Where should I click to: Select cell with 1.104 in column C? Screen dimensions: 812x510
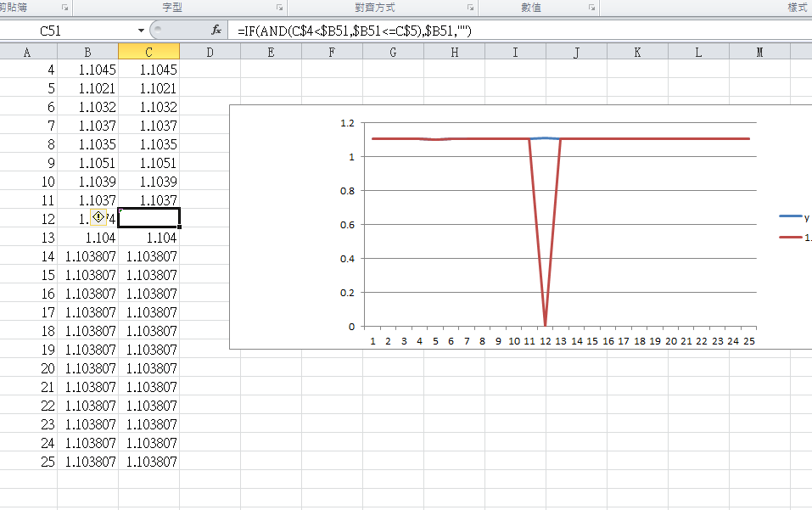148,238
